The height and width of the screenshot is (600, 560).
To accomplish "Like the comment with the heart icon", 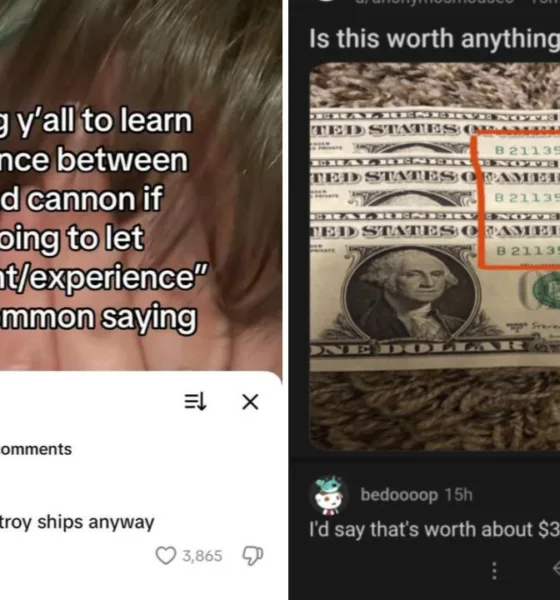I will 165,556.
